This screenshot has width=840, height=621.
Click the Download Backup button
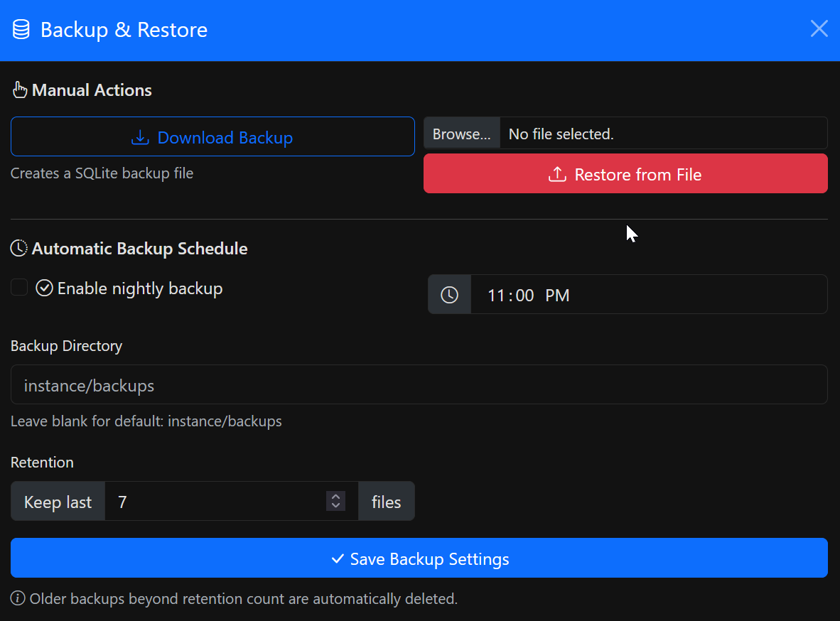click(x=212, y=136)
